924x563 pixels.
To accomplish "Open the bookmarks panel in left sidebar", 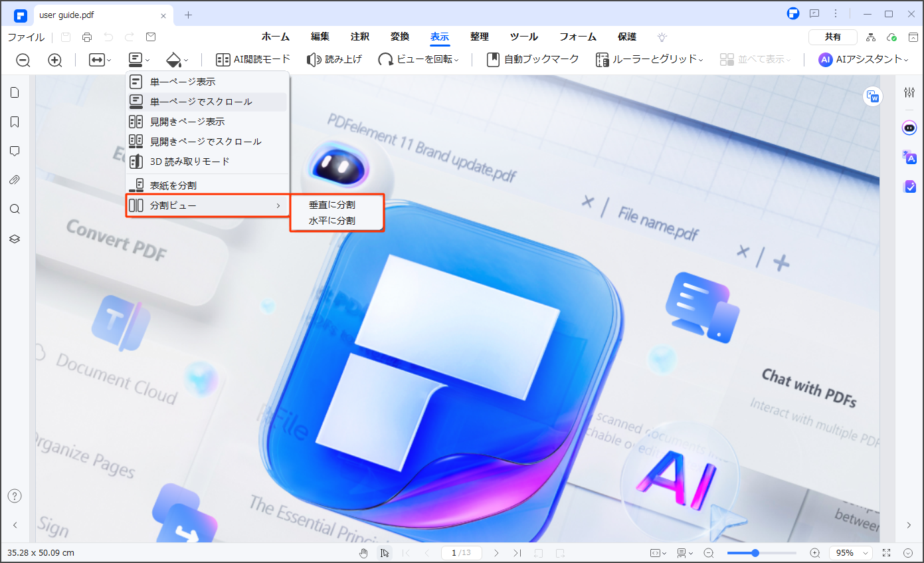I will point(15,122).
